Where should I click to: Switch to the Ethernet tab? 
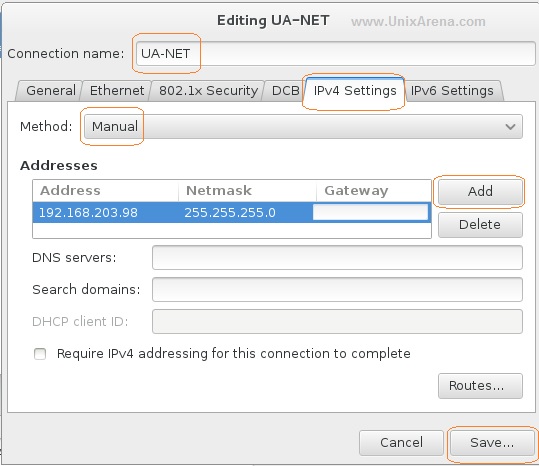[117, 91]
